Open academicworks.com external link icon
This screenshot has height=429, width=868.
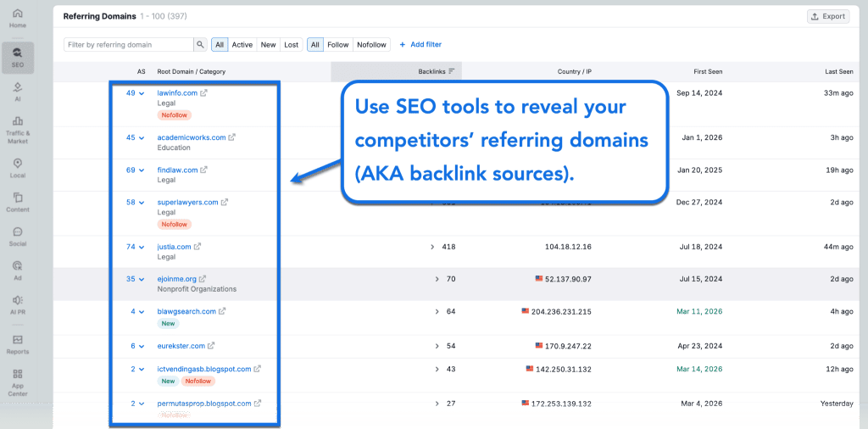click(232, 137)
